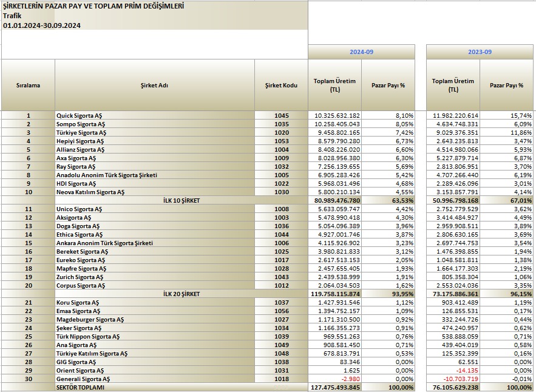
Task: Select market share 93,95% cell
Action: [x=388, y=294]
